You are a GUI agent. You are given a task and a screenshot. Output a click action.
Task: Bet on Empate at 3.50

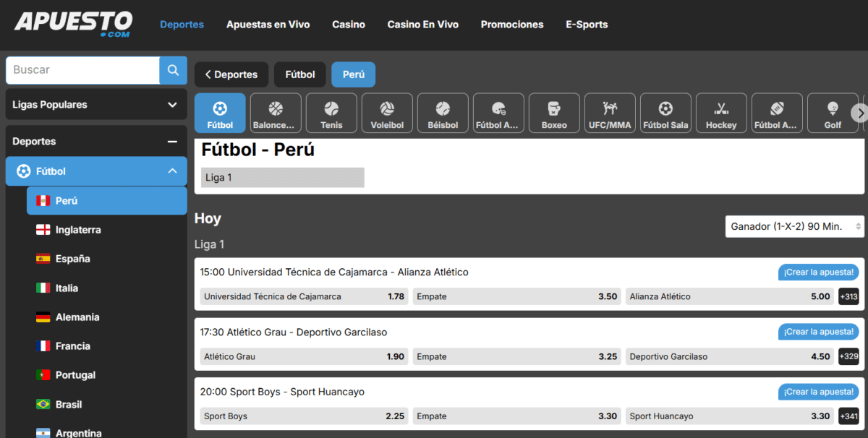click(517, 296)
